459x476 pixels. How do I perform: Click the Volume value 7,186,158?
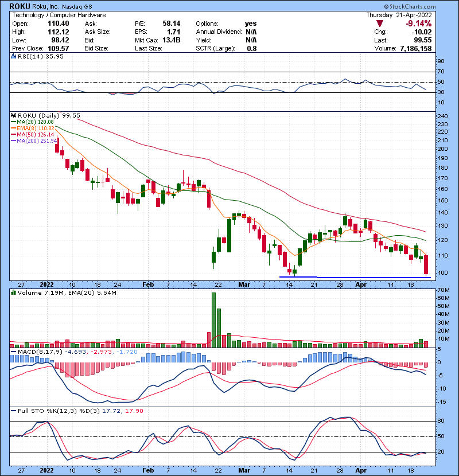pyautogui.click(x=416, y=49)
